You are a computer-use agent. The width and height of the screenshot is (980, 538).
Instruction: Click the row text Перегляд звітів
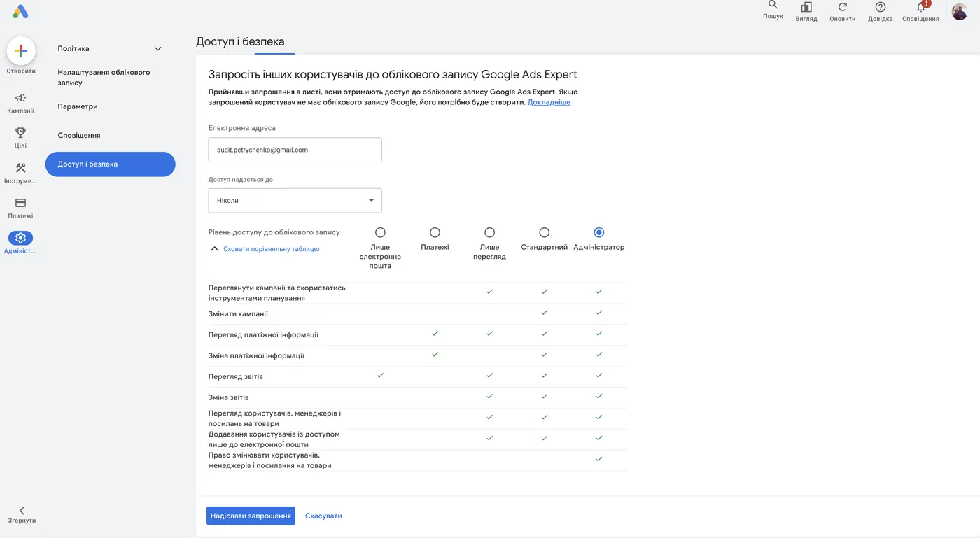coord(236,376)
